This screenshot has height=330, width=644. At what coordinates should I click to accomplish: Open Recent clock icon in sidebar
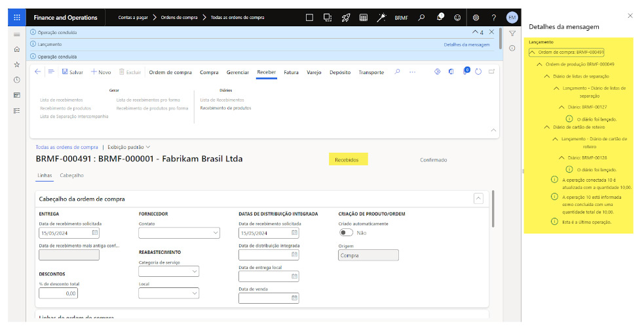(16, 79)
